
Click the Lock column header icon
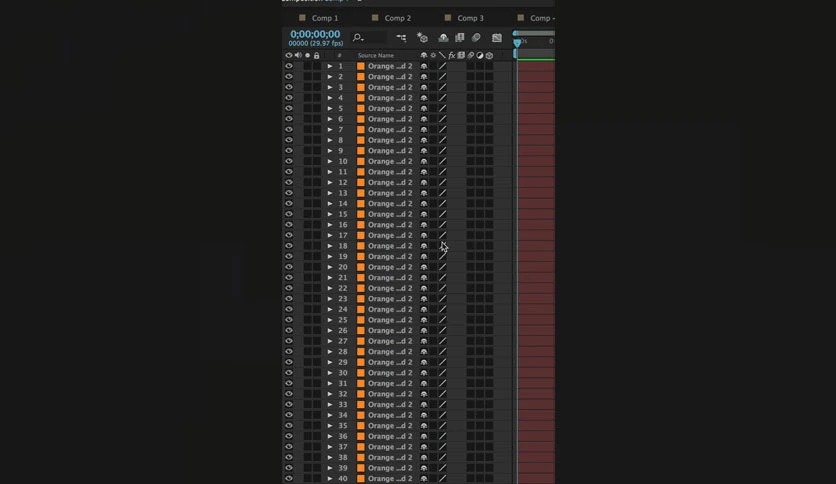pos(317,55)
